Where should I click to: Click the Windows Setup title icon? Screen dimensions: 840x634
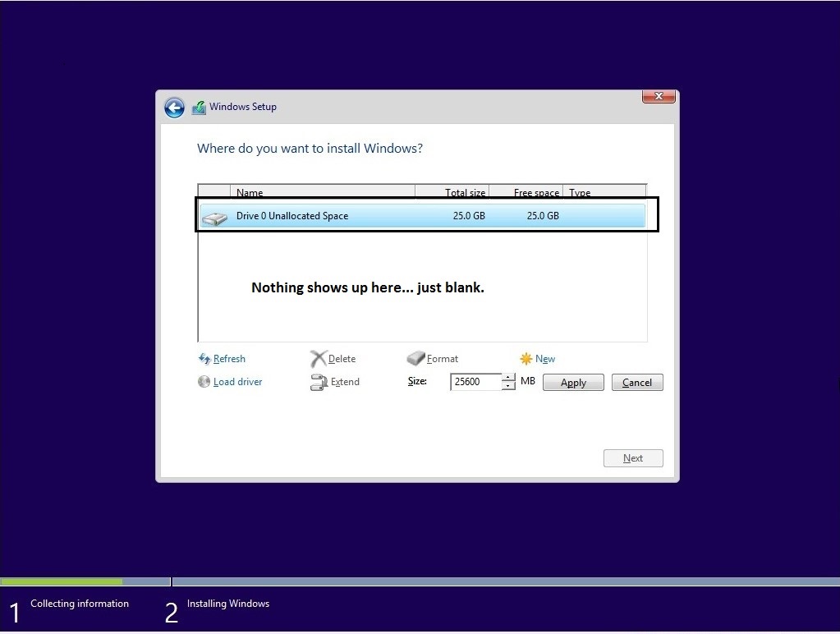(x=199, y=108)
